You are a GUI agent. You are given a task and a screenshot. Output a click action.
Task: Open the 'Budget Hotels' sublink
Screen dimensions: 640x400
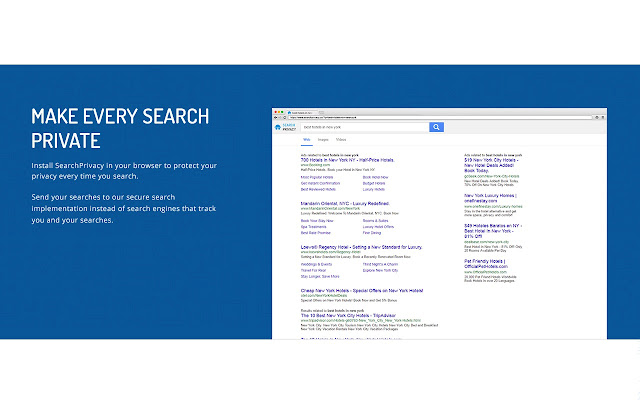(x=374, y=184)
